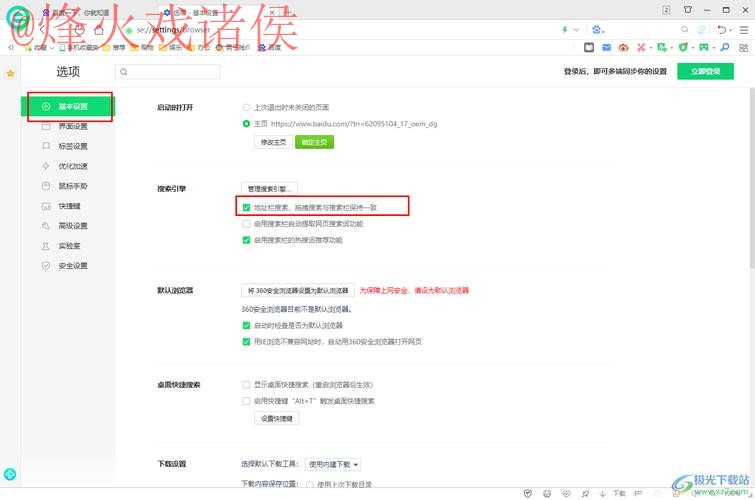The height and width of the screenshot is (500, 755).
Task: Expand the chevron beside the lightning icon
Action: coord(576,30)
